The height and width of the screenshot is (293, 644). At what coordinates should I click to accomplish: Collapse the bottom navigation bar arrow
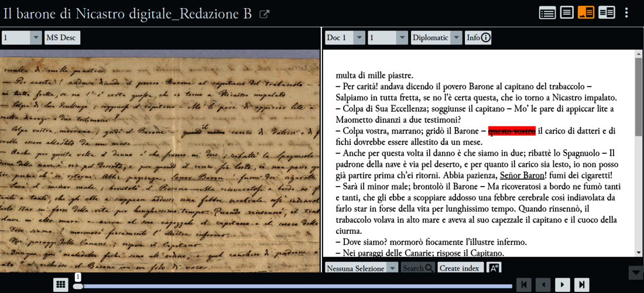pyautogui.click(x=635, y=273)
